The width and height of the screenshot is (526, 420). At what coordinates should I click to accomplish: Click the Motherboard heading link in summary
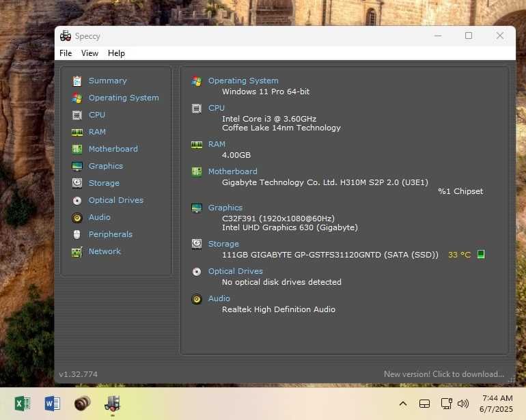233,171
